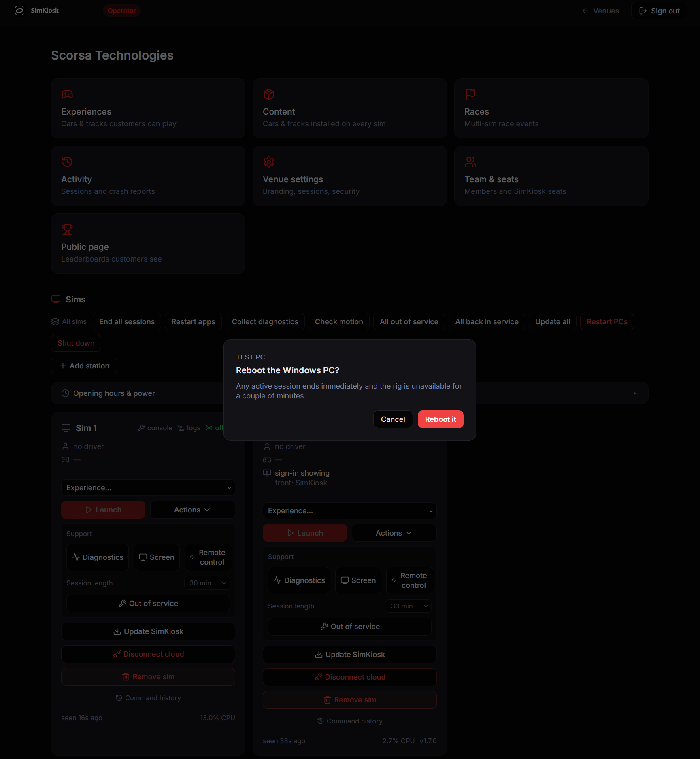Image resolution: width=700 pixels, height=759 pixels.
Task: Click Collect diagnostics button
Action: (x=265, y=321)
